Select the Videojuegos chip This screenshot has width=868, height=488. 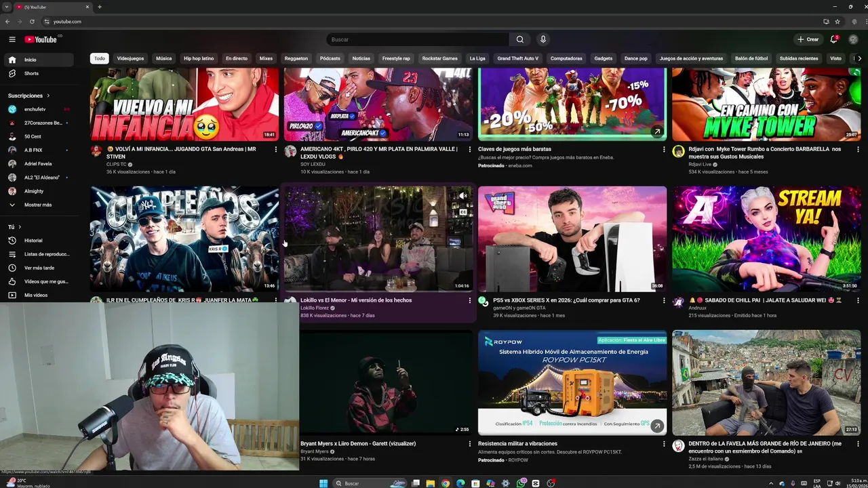click(130, 58)
